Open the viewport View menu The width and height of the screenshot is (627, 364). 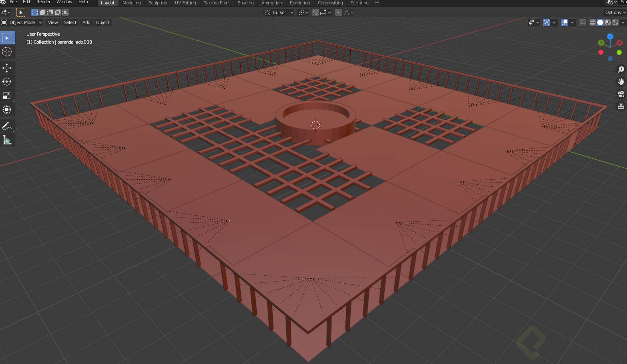click(53, 22)
